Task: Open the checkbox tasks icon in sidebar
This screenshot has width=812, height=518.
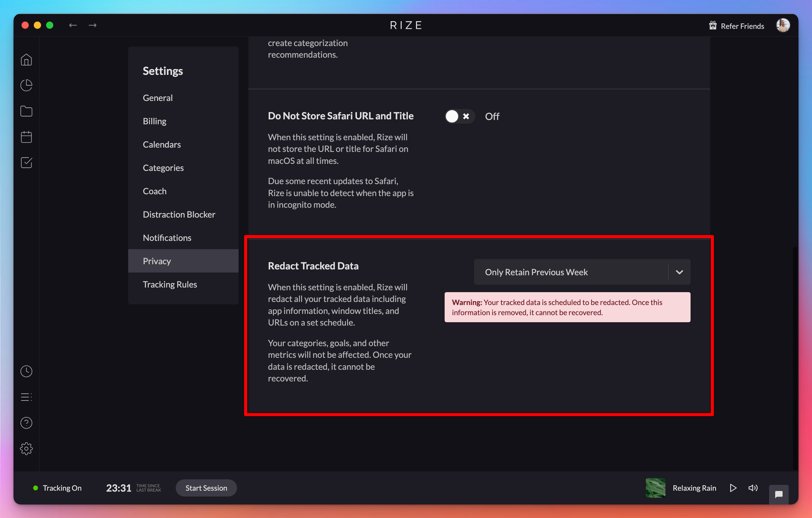Action: pyautogui.click(x=26, y=163)
